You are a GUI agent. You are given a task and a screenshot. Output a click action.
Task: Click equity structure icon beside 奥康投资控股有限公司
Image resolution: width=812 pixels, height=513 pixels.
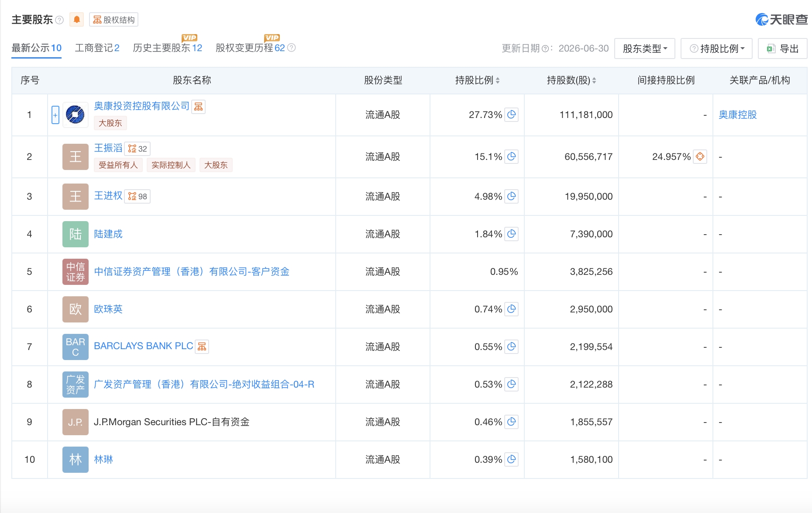199,107
